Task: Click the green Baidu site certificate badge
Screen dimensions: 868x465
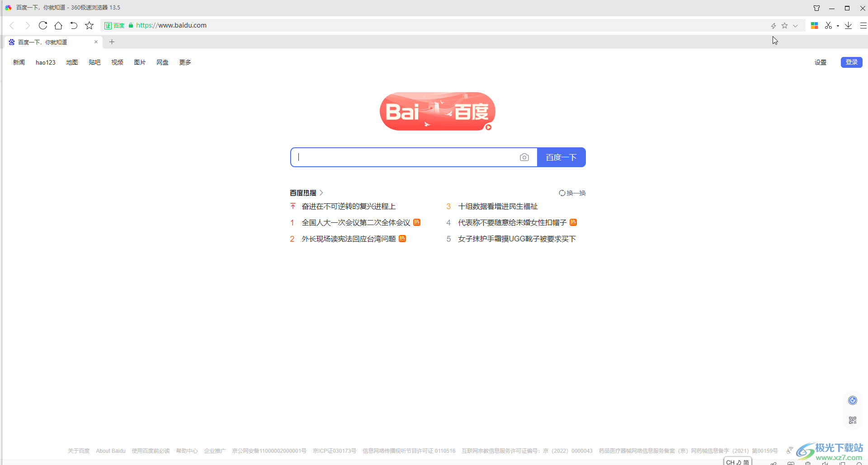Action: pyautogui.click(x=114, y=26)
